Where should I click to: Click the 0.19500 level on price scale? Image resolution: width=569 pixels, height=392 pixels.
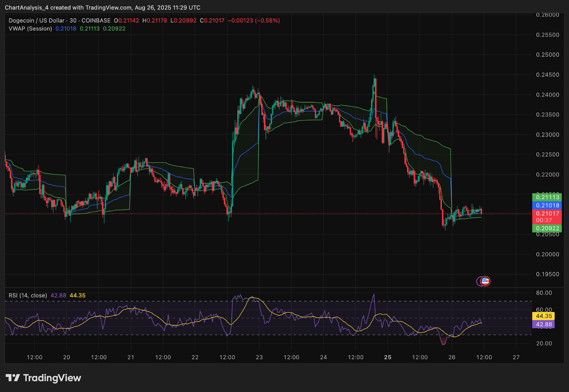pyautogui.click(x=547, y=274)
